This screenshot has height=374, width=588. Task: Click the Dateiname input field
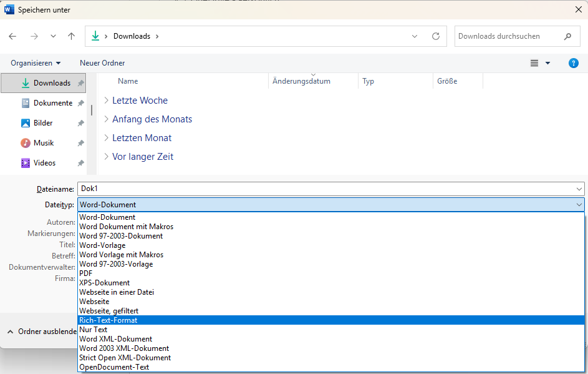[324, 189]
